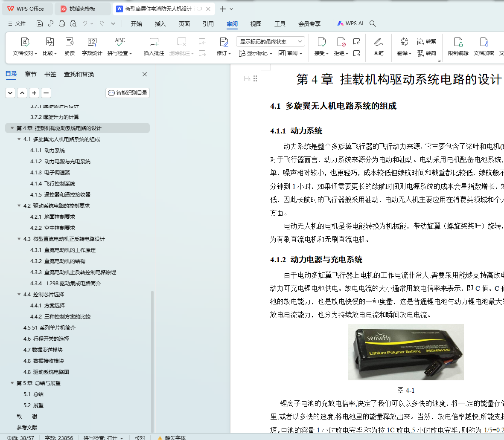Screen dimensions: 504x440
Task: Switch to 书签 bookmarks tab
Action: [50, 74]
